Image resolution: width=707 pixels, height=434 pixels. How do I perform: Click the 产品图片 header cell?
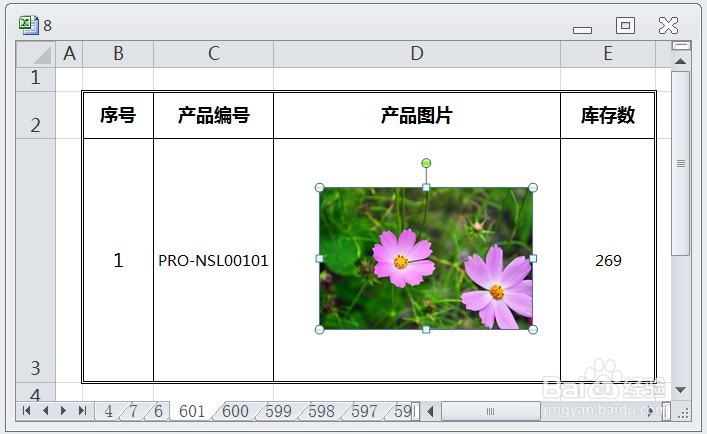point(417,115)
